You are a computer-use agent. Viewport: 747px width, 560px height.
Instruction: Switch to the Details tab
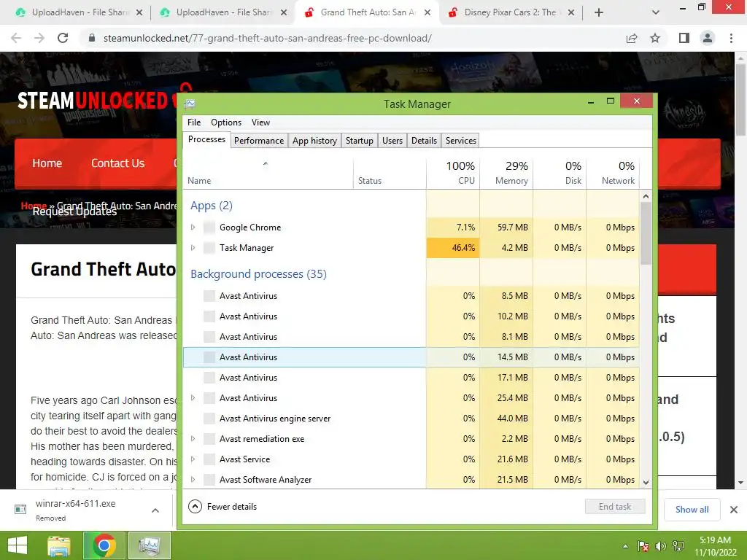pos(424,141)
